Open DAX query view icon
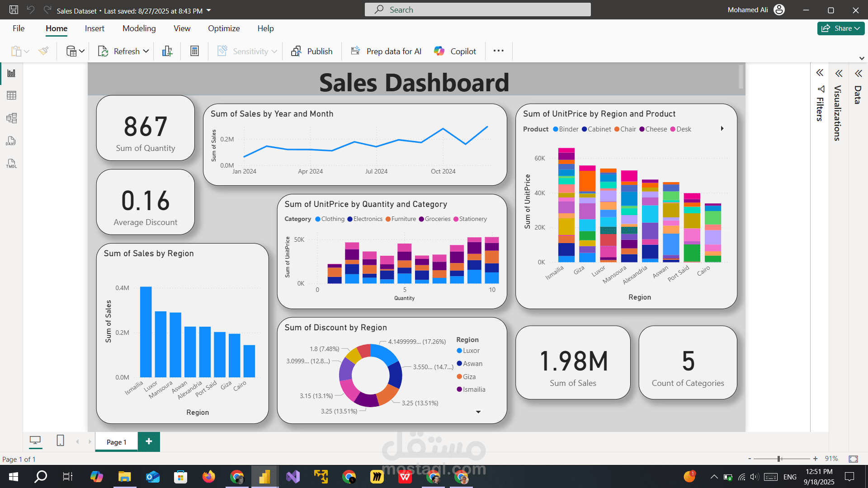This screenshot has height=488, width=868. (x=11, y=141)
